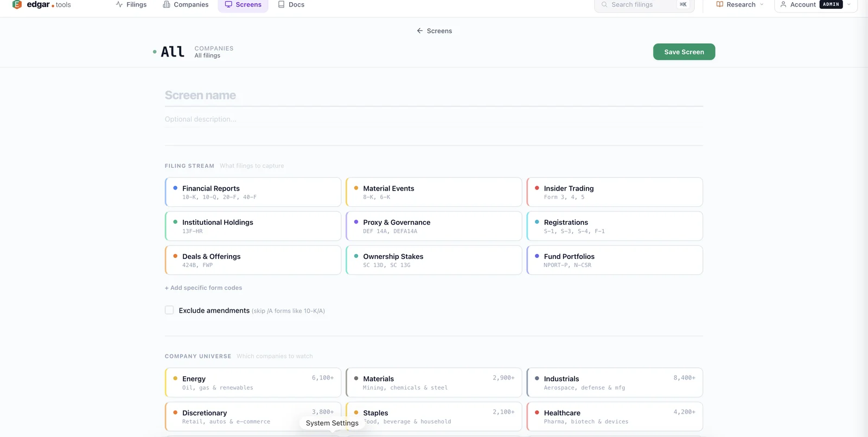Screen dimensions: 868x437
Task: Click Add specific form codes
Action: tap(203, 288)
